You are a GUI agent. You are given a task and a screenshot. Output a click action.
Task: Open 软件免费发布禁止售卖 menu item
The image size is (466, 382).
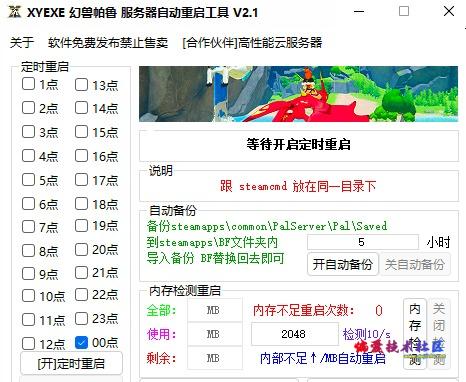[108, 43]
